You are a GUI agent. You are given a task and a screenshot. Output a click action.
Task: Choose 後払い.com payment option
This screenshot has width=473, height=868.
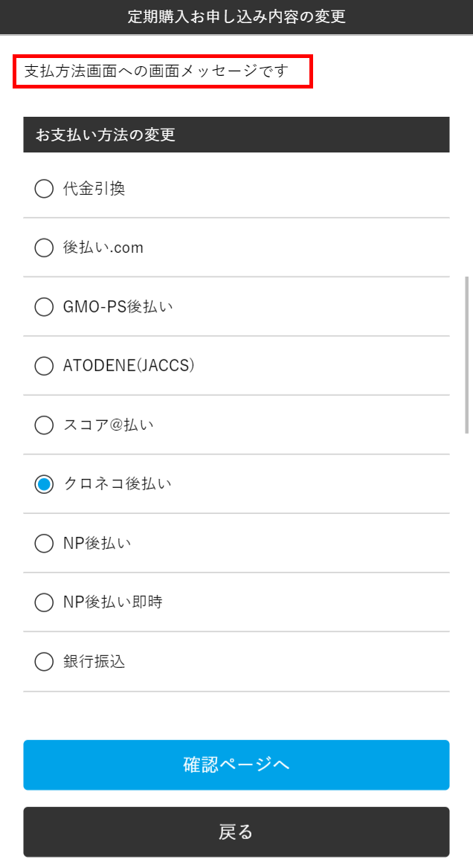click(x=44, y=248)
